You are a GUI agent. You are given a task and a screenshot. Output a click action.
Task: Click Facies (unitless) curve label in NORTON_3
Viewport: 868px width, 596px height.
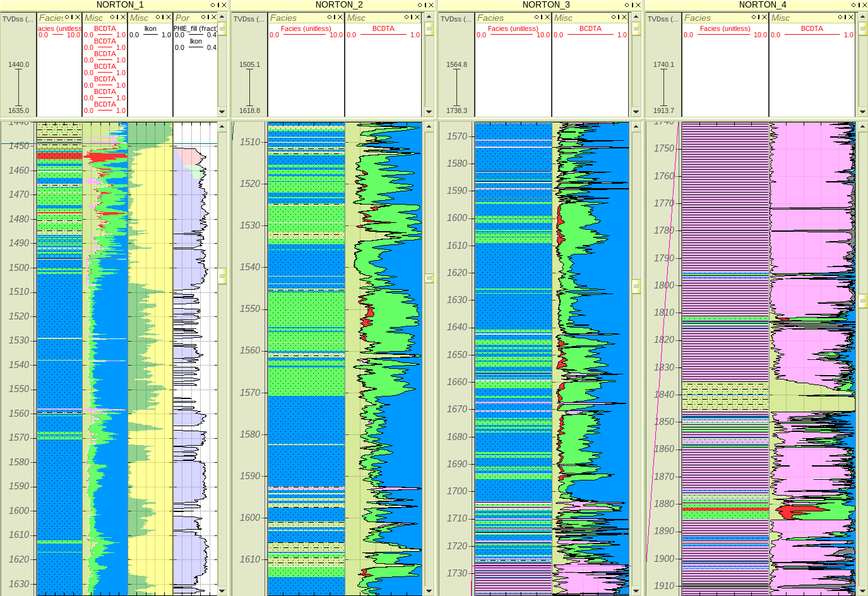[513, 28]
